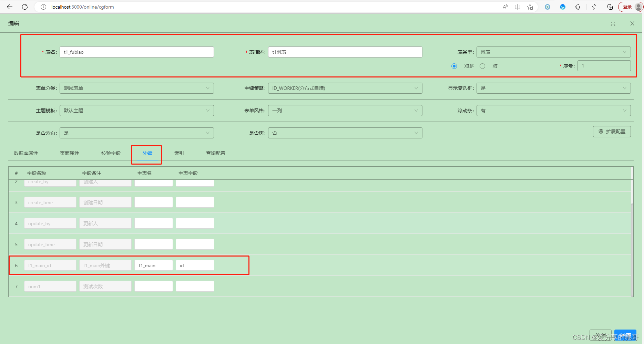Open the 显示复选框 dropdown
644x344 pixels.
click(x=553, y=88)
